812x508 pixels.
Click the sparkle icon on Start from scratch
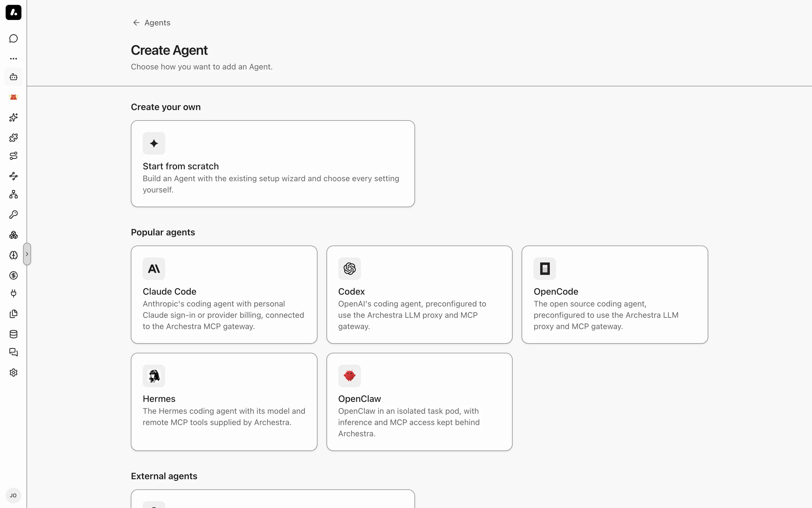pos(154,143)
